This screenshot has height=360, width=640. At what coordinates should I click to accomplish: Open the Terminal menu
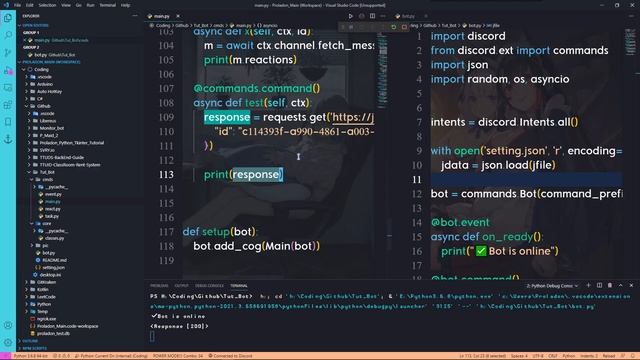point(107,5)
